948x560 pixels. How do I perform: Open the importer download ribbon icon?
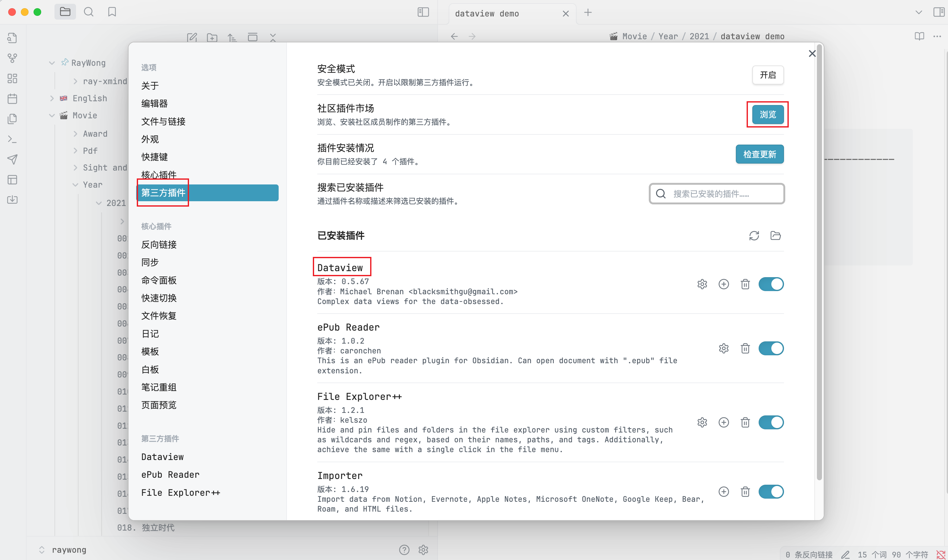tap(12, 200)
